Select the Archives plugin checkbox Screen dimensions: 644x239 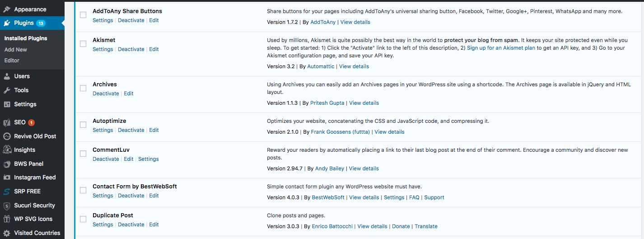(x=83, y=88)
